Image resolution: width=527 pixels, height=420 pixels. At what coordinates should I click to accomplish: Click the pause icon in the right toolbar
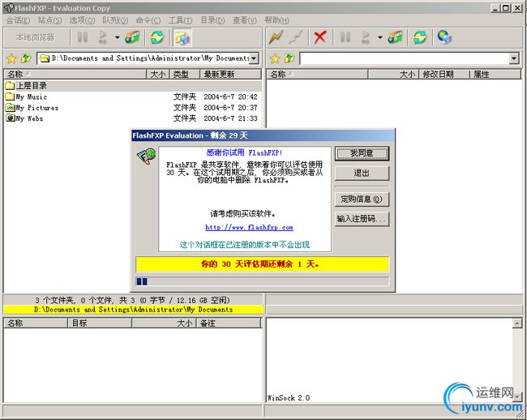point(345,37)
